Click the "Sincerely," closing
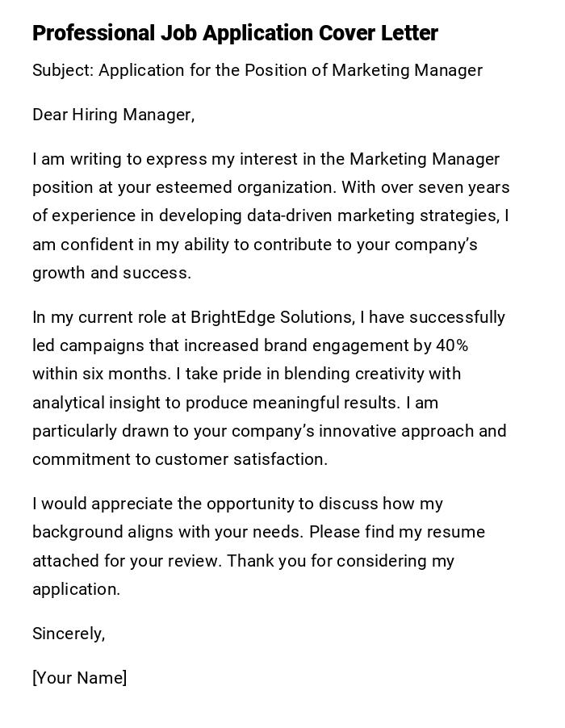This screenshot has width=565, height=728. (x=69, y=634)
